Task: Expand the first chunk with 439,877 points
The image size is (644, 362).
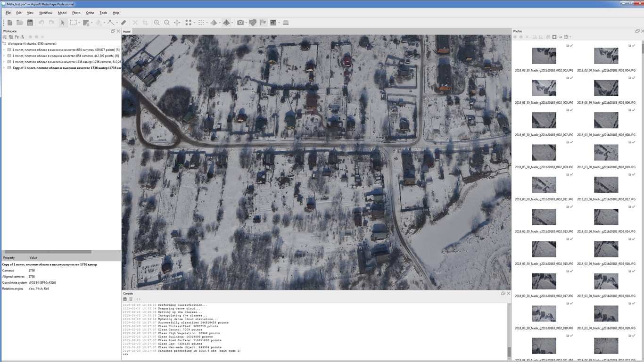Action: 4,49
